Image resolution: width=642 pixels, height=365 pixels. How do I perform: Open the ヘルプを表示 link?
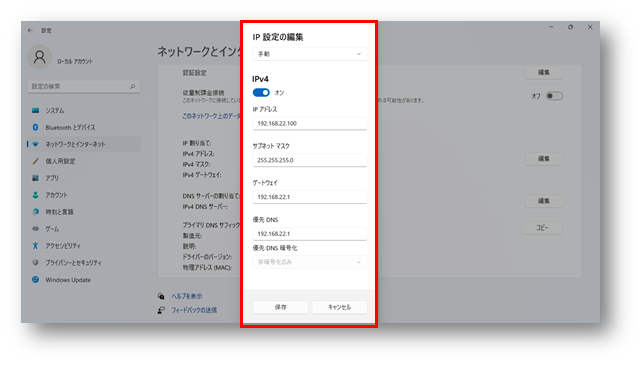tap(187, 296)
